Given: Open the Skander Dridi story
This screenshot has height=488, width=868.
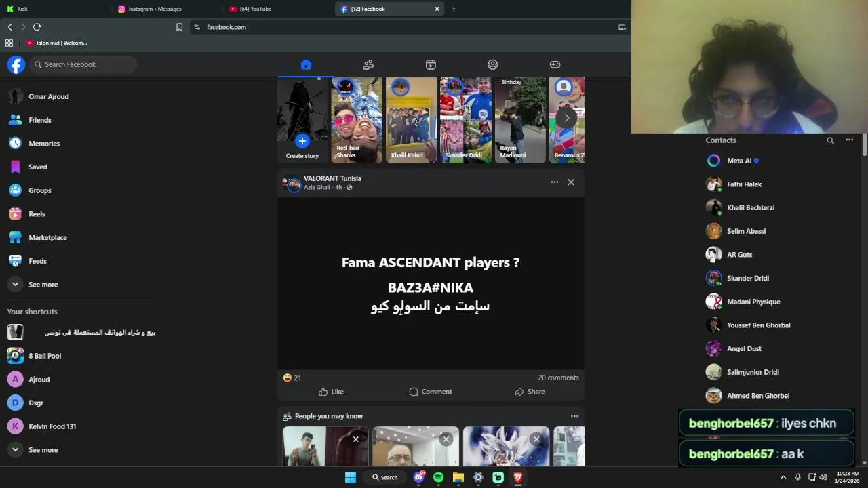Looking at the screenshot, I should click(x=465, y=120).
